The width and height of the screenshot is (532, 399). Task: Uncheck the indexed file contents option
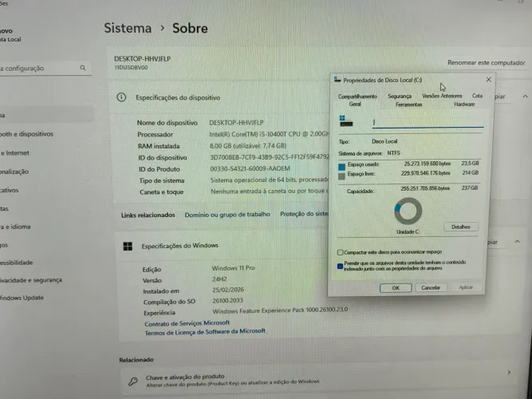point(340,266)
